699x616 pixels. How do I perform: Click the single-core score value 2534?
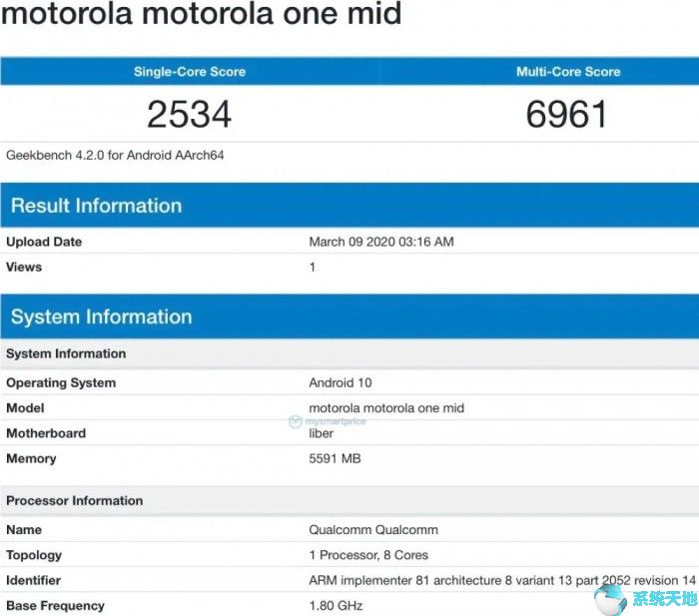pos(190,114)
